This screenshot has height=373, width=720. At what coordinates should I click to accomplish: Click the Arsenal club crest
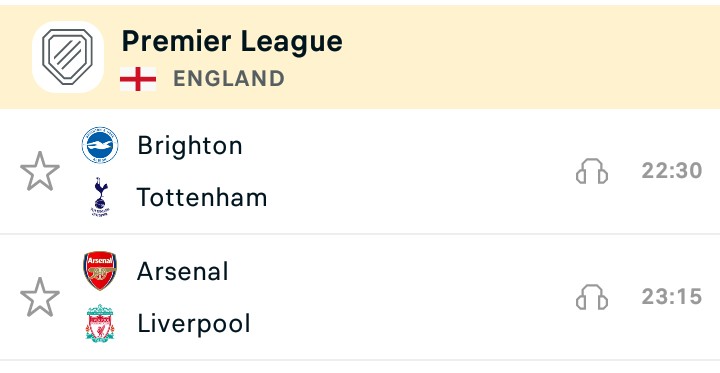tap(100, 271)
